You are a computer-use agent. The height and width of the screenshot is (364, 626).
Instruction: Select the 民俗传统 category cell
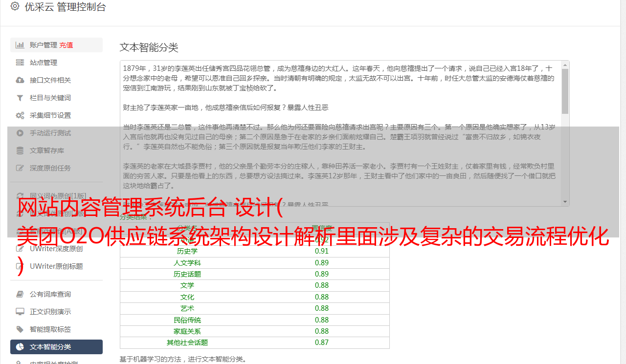(187, 320)
